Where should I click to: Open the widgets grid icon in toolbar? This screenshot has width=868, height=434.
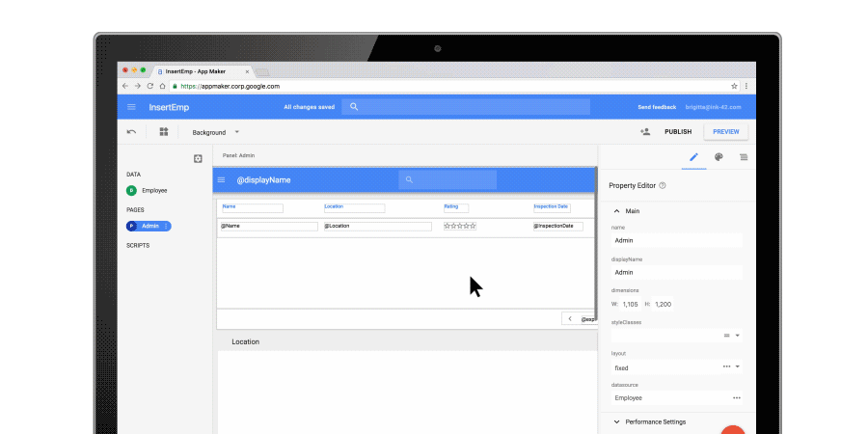tap(164, 132)
